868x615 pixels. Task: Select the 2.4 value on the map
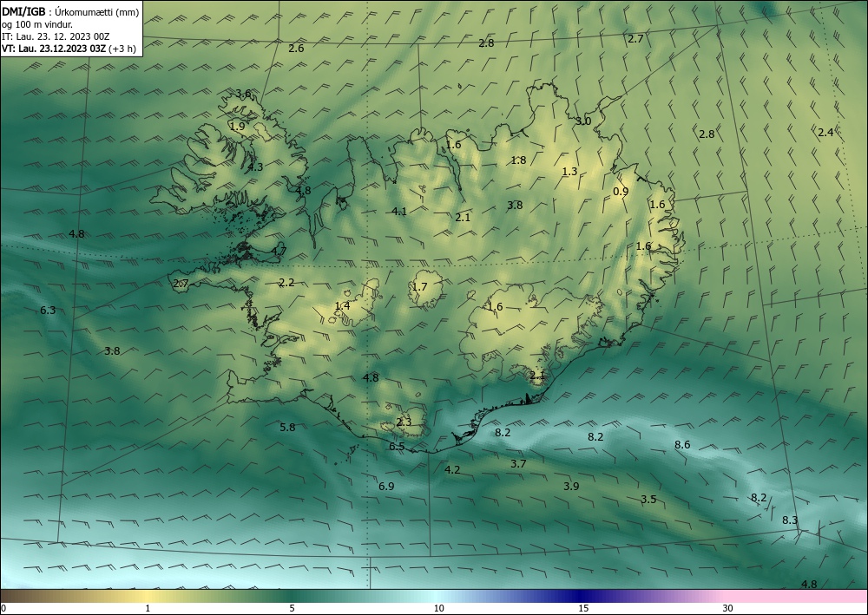point(825,132)
